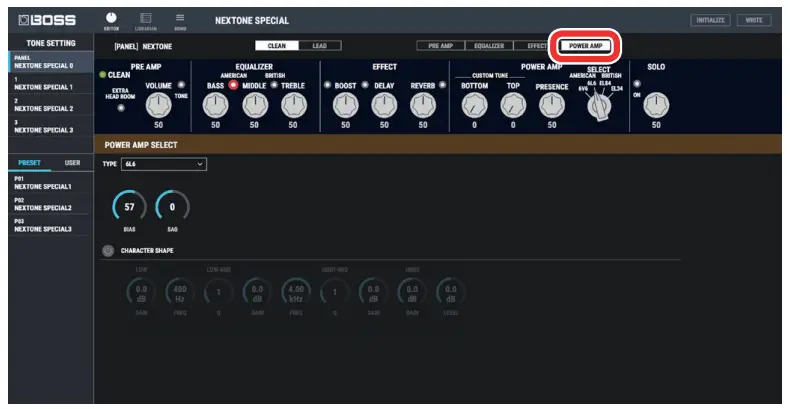Click the POWER AMP SELECT section header
The height and width of the screenshot is (409, 790).
tap(437, 145)
